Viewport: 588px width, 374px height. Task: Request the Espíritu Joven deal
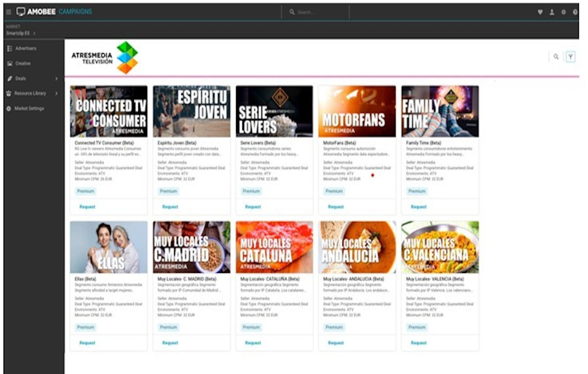tap(170, 207)
